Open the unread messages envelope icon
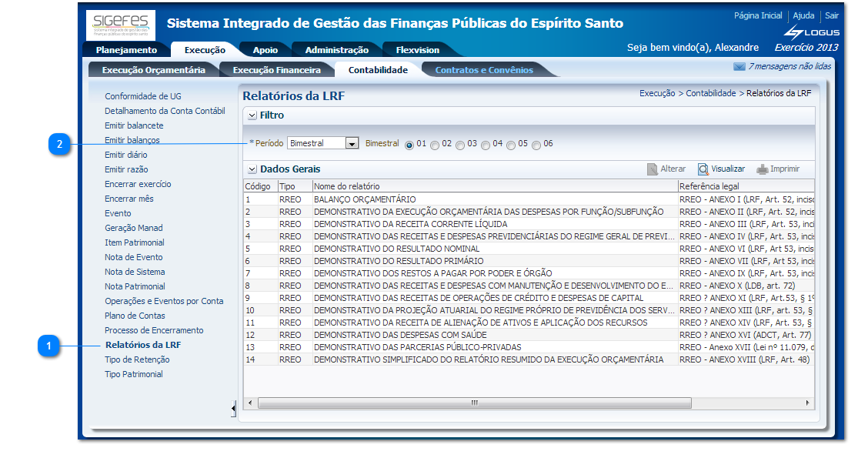 [x=739, y=67]
